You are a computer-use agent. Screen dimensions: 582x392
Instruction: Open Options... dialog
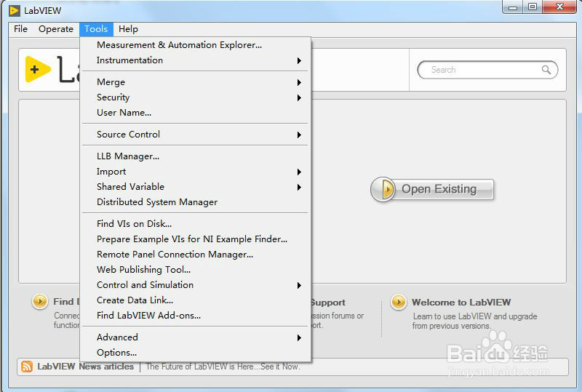[195, 352]
